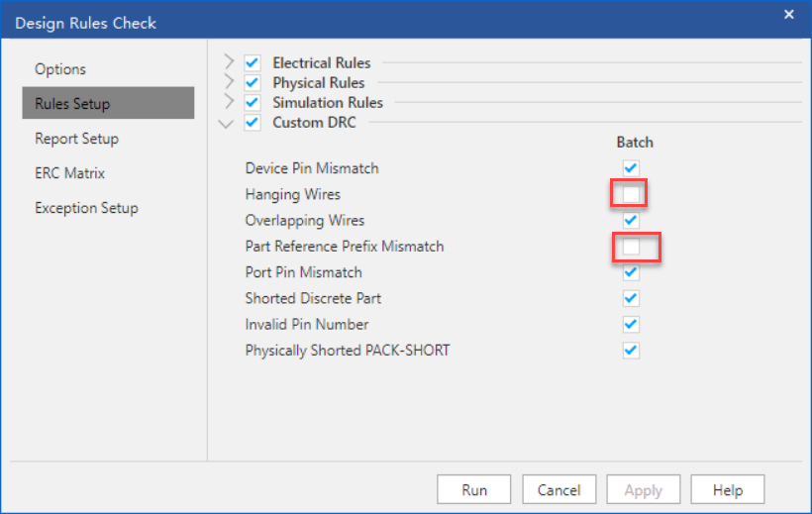Uncheck the Physical Rules checkbox
Screen dimensions: 812x514
252,82
